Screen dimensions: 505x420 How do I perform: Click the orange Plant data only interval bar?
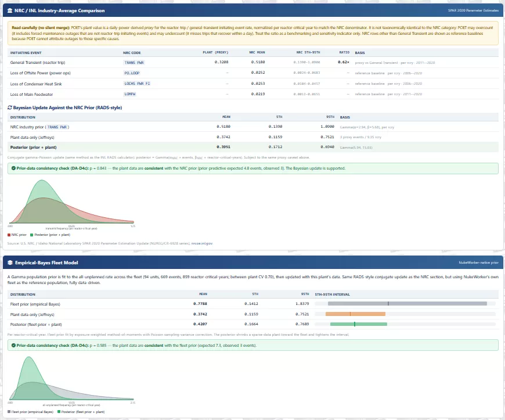355,314
